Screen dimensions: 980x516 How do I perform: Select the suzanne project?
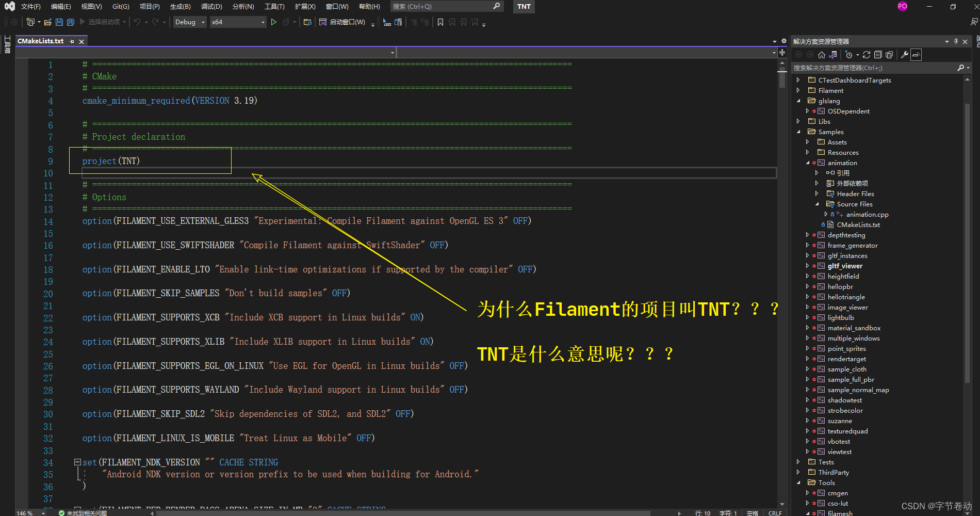click(840, 421)
